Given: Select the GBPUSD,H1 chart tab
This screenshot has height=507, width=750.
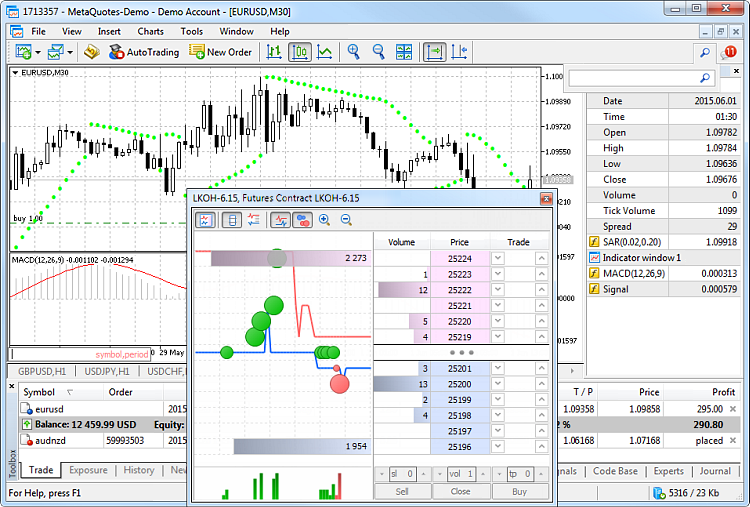Looking at the screenshot, I should click(42, 372).
